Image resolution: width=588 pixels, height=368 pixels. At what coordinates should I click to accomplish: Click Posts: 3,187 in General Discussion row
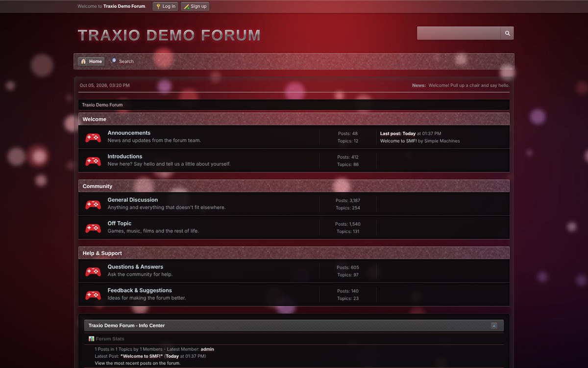tap(348, 201)
